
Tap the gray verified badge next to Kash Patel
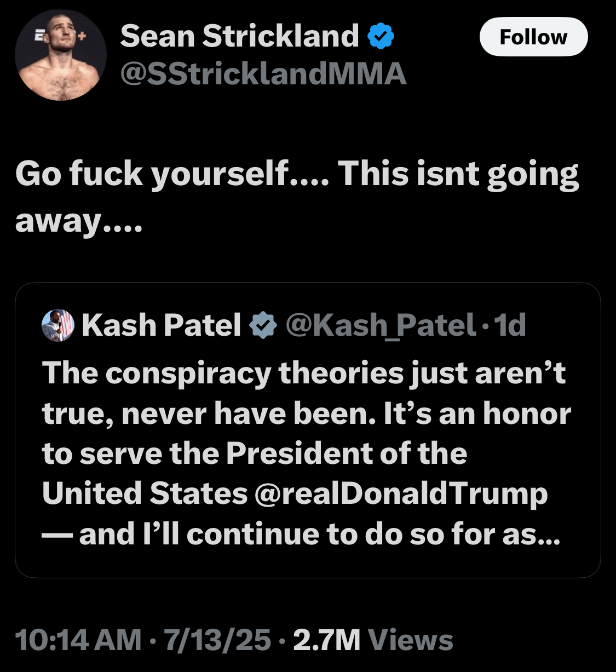point(263,325)
